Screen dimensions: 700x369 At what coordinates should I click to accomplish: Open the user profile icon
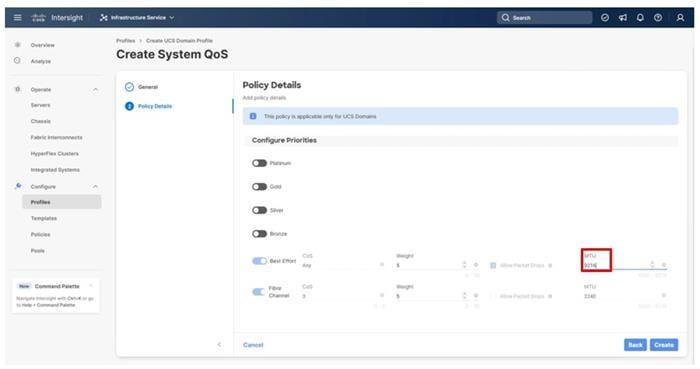[680, 17]
